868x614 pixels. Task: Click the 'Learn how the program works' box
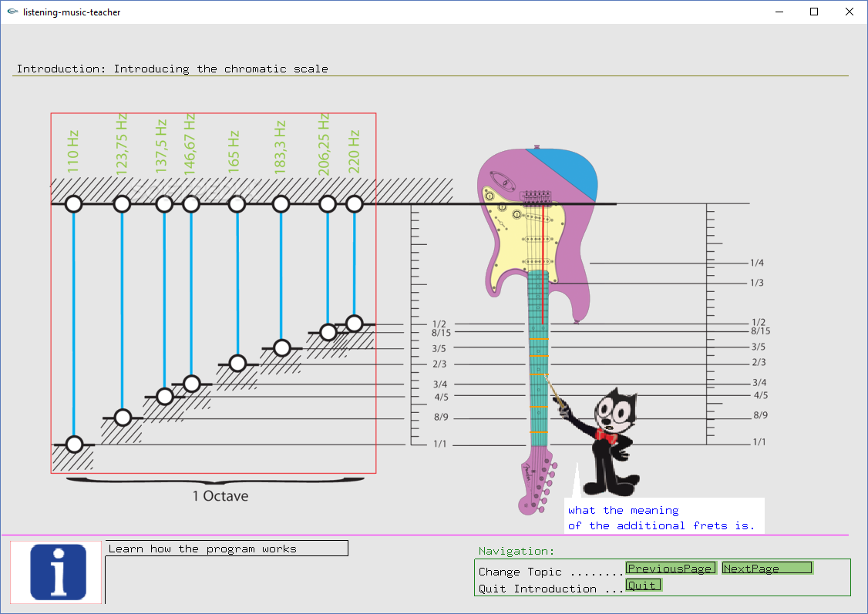pos(227,549)
